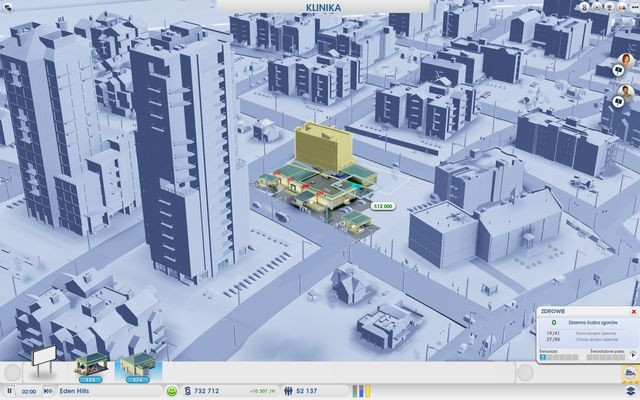640x400 pixels.
Task: Click the fast-forward speed button
Action: tap(48, 391)
